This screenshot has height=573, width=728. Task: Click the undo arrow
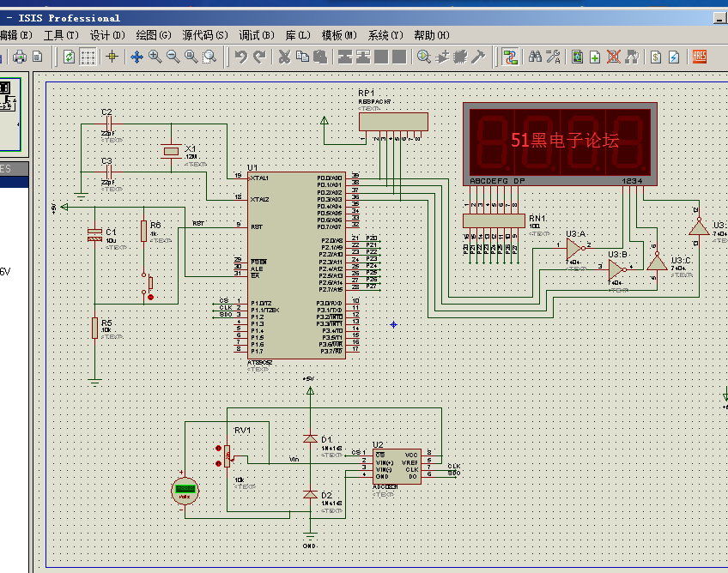coord(241,57)
